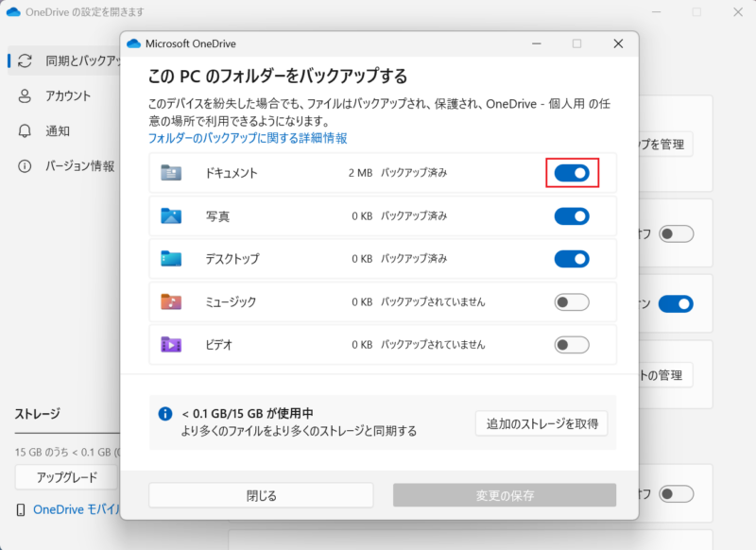Toggle the off switch directly below プを管理 button

(676, 234)
